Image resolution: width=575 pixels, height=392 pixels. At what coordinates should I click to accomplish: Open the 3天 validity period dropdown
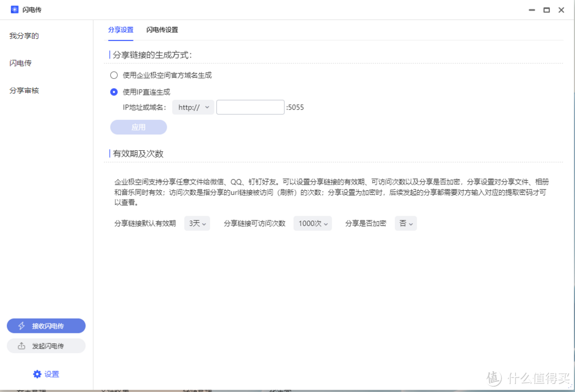point(197,223)
